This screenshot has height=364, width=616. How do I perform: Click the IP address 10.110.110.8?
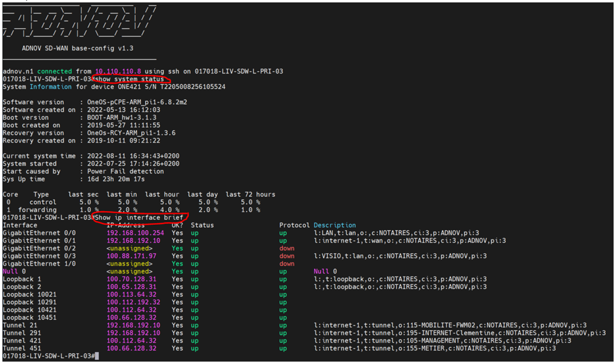tap(118, 72)
